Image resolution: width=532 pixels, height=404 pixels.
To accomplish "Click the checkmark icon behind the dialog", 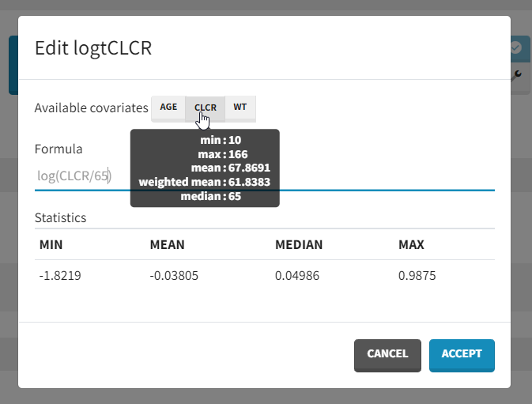I will point(516,48).
